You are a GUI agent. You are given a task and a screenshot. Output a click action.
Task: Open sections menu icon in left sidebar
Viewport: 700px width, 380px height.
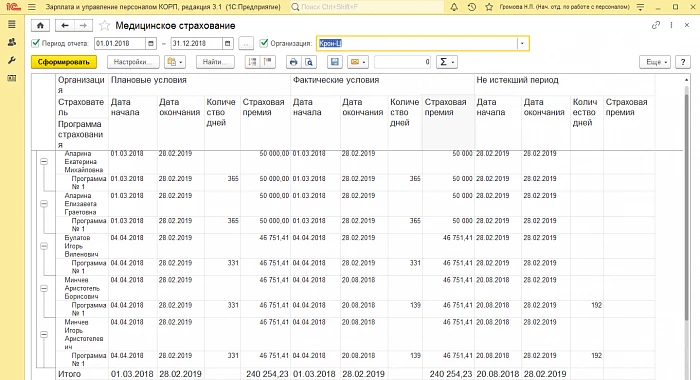(12, 25)
